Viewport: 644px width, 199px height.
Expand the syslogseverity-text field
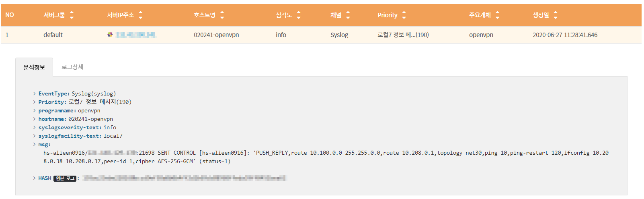tap(35, 127)
